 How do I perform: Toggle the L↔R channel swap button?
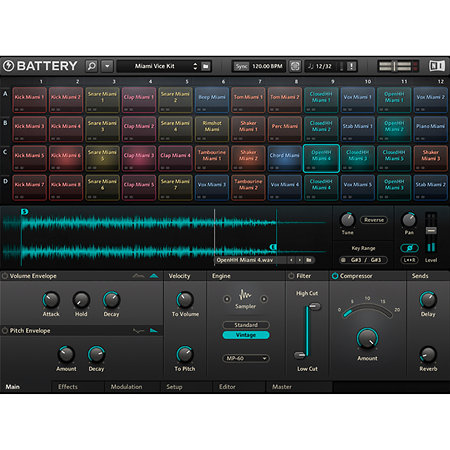point(409,260)
